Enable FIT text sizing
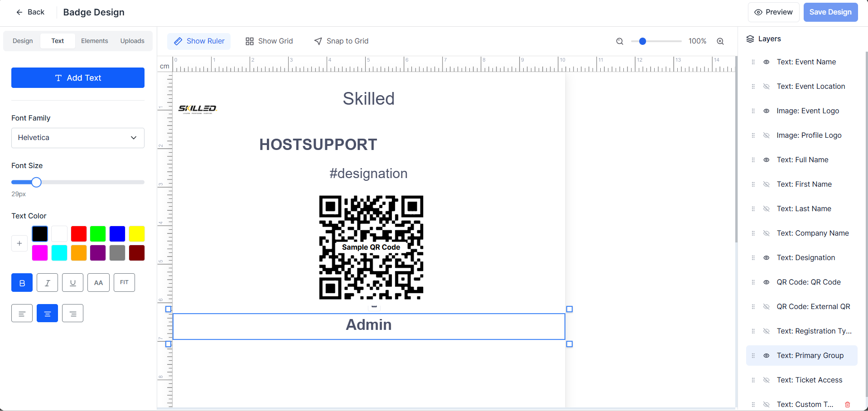 pos(124,283)
